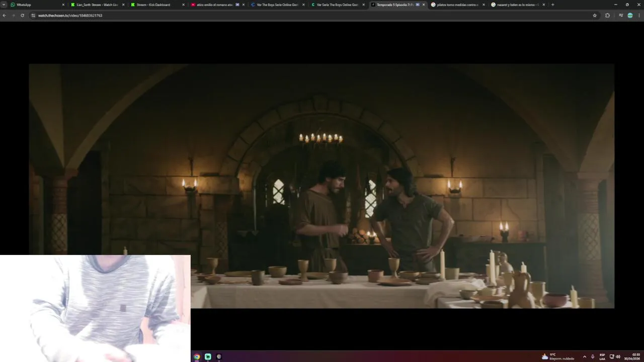Close the Lian_Sorth Stream tab
Viewport: 644px width, 362px height.
coord(123,5)
